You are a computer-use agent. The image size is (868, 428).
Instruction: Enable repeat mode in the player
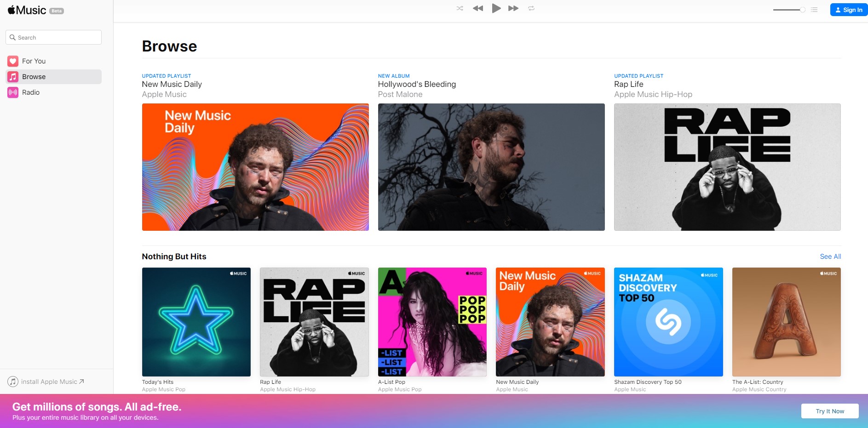click(x=531, y=8)
